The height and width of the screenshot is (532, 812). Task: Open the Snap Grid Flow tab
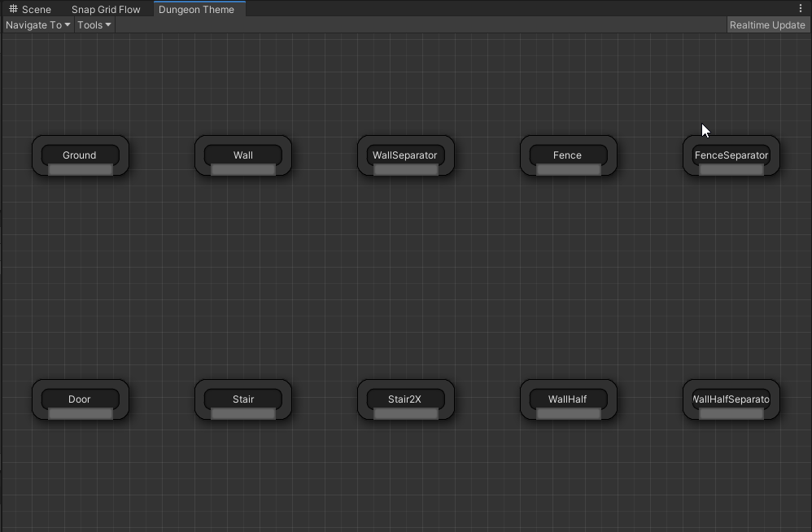click(x=106, y=9)
